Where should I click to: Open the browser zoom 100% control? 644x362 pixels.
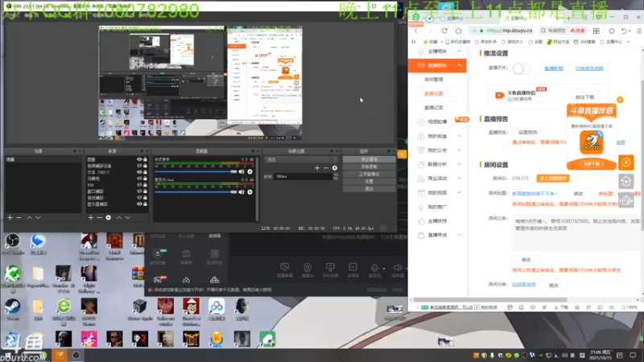click(630, 307)
